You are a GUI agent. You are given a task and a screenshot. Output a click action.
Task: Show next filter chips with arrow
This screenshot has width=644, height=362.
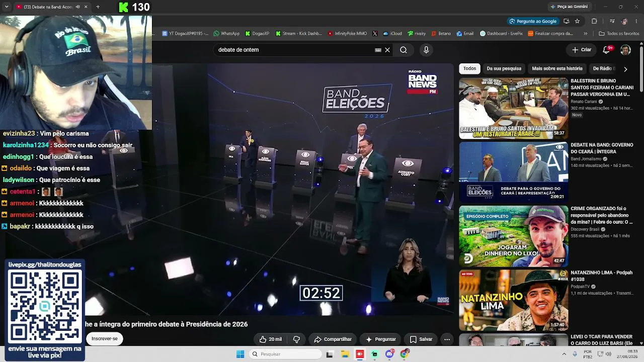pyautogui.click(x=625, y=69)
